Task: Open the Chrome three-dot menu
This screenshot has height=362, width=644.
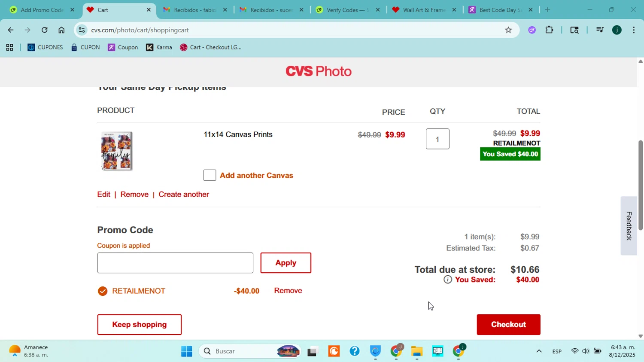Action: tap(634, 30)
